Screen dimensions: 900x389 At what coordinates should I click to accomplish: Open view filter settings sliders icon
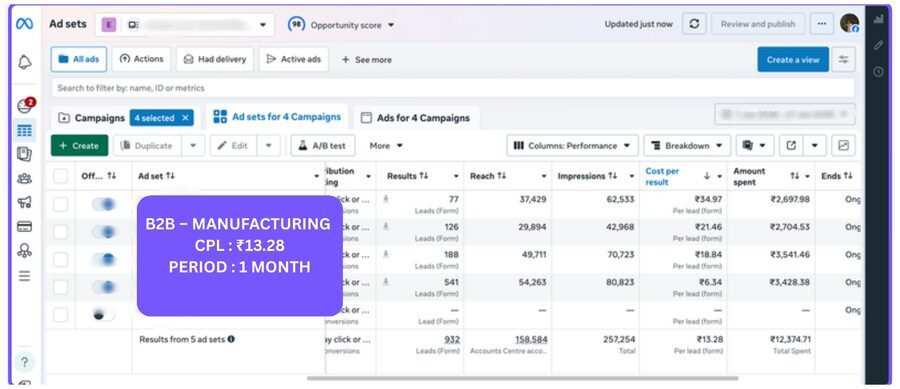[x=843, y=60]
